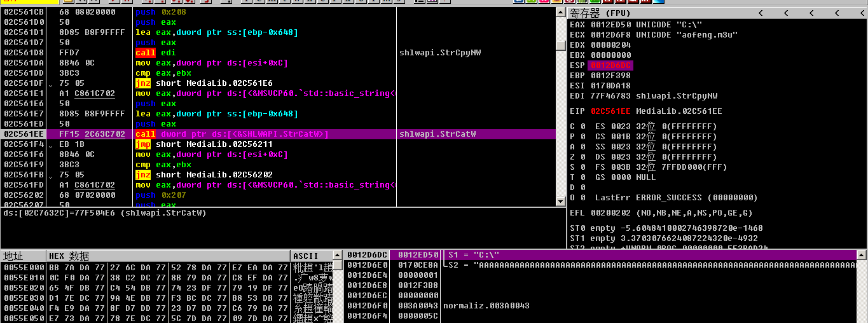The image size is (868, 323).
Task: Toggle the C carry flag bit
Action: (583, 127)
